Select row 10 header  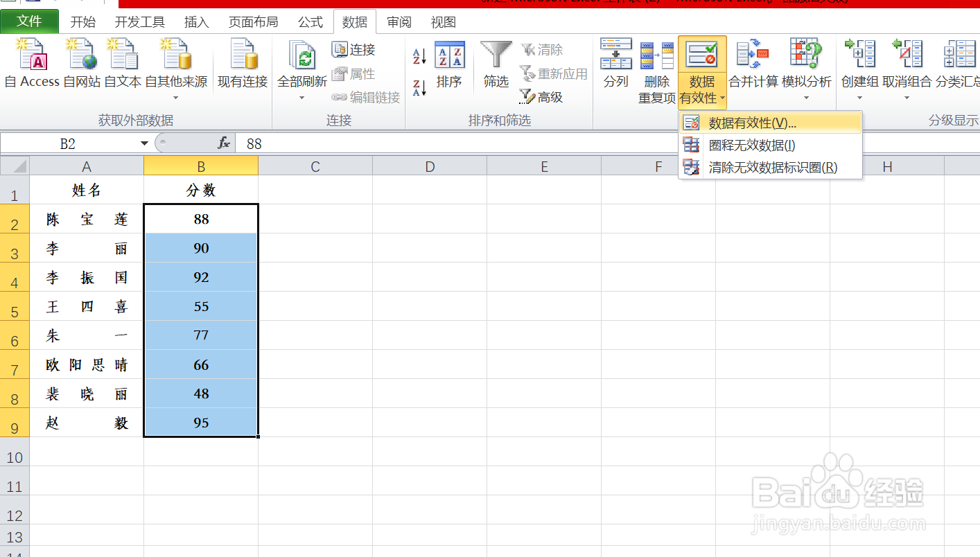[x=15, y=452]
